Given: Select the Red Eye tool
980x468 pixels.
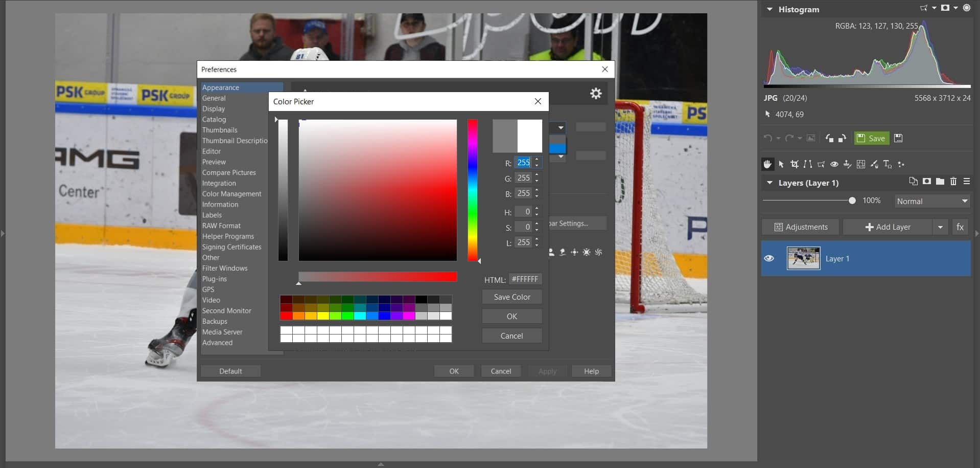Looking at the screenshot, I should (x=834, y=164).
